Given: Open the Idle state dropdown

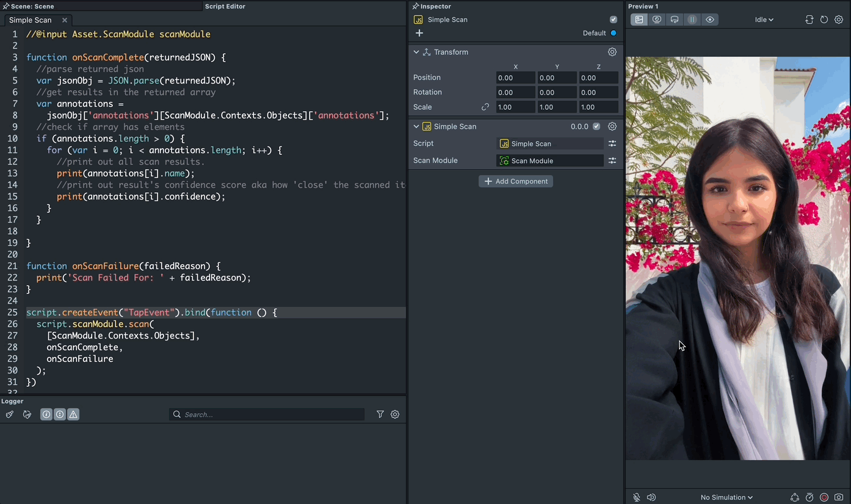Looking at the screenshot, I should tap(764, 20).
